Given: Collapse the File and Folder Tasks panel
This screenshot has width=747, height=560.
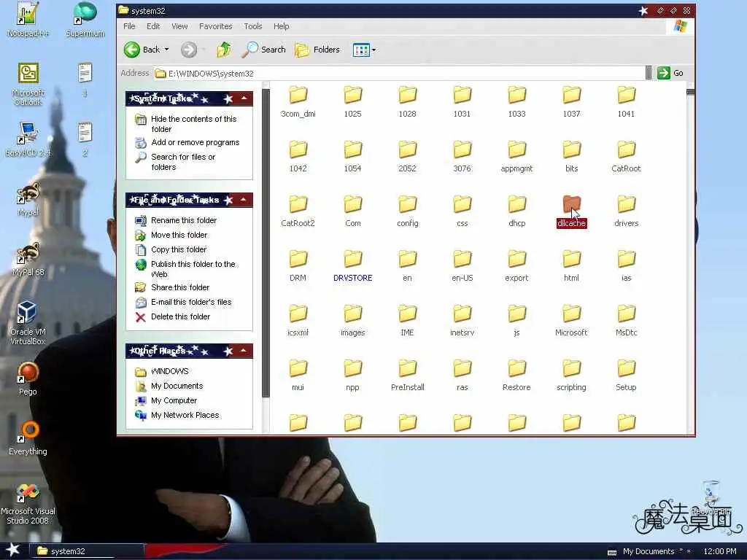Looking at the screenshot, I should (244, 200).
